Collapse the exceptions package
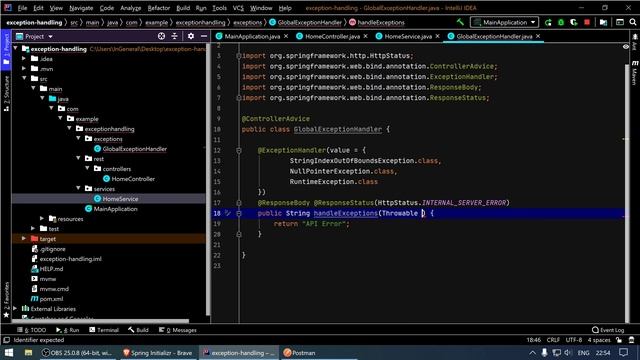Screen dimensions: 640x360 pyautogui.click(x=78, y=139)
